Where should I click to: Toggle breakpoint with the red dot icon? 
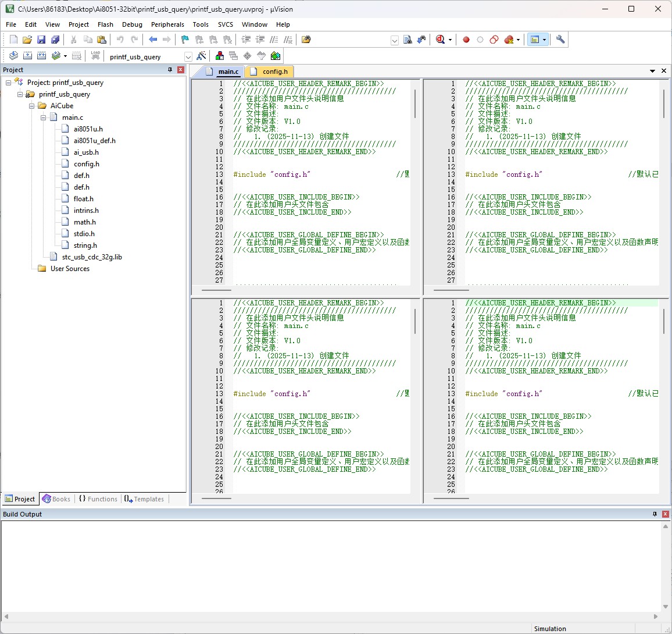coord(466,40)
